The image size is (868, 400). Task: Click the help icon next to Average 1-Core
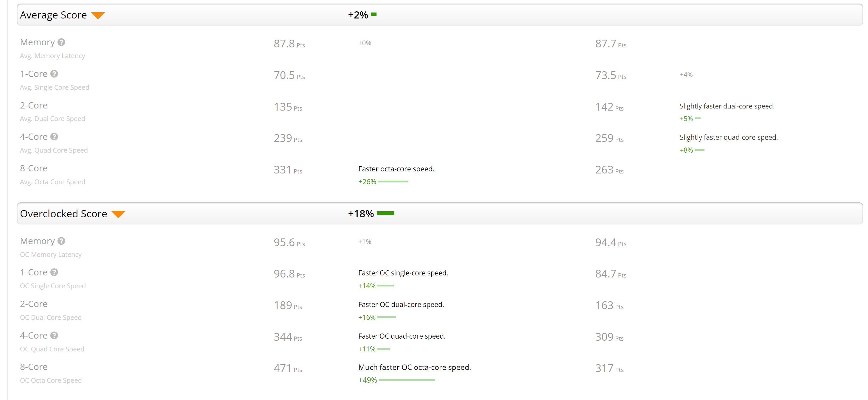54,74
